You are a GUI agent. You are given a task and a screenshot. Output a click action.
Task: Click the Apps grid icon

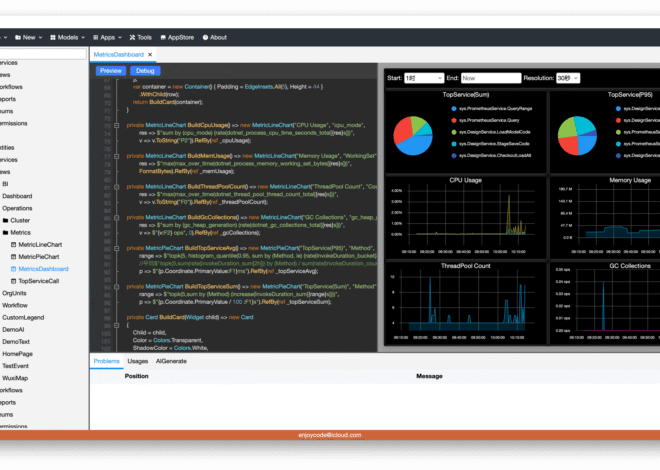click(96, 37)
